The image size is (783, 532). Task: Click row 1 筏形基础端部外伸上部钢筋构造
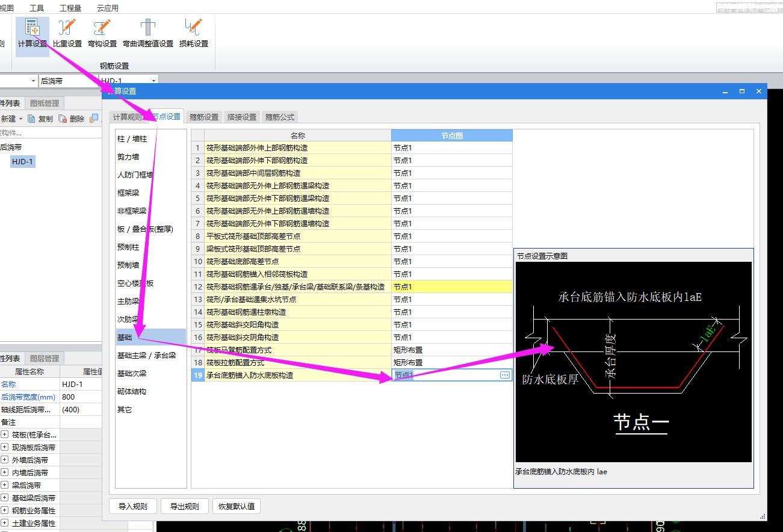297,148
